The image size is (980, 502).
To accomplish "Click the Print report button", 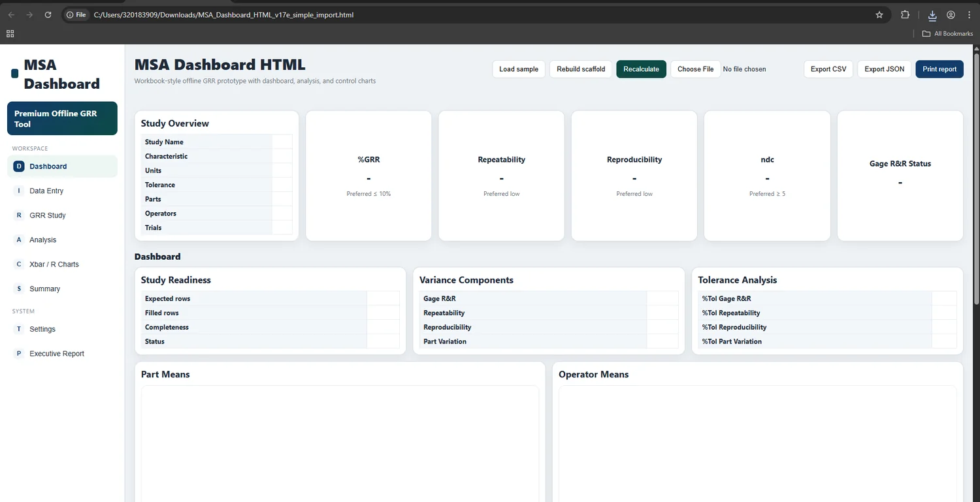I will click(939, 69).
